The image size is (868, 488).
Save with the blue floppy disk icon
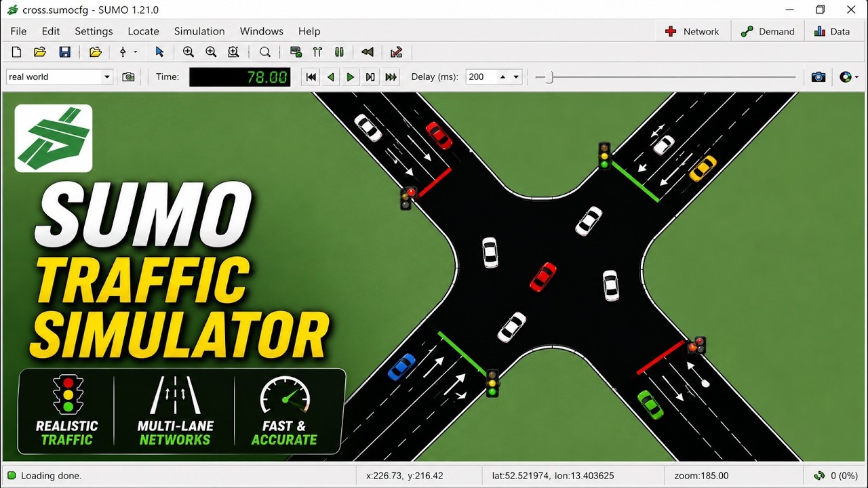tap(65, 52)
